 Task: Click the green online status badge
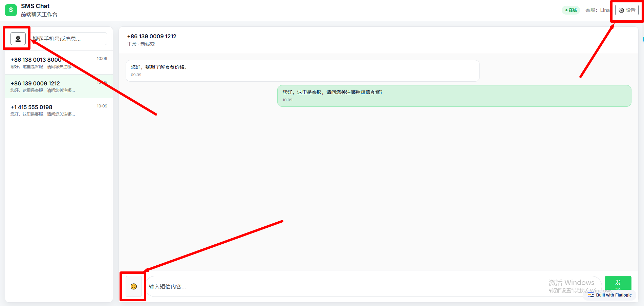click(571, 10)
